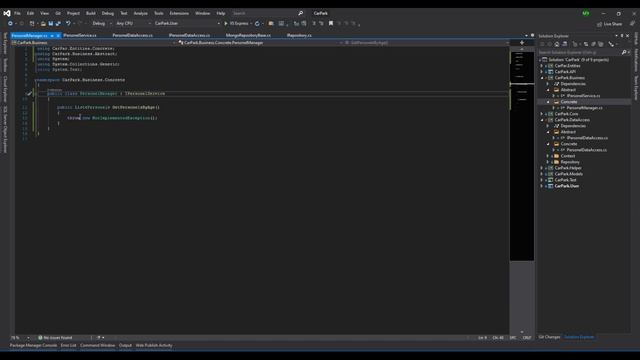Click the editor split window plus button

522,42
